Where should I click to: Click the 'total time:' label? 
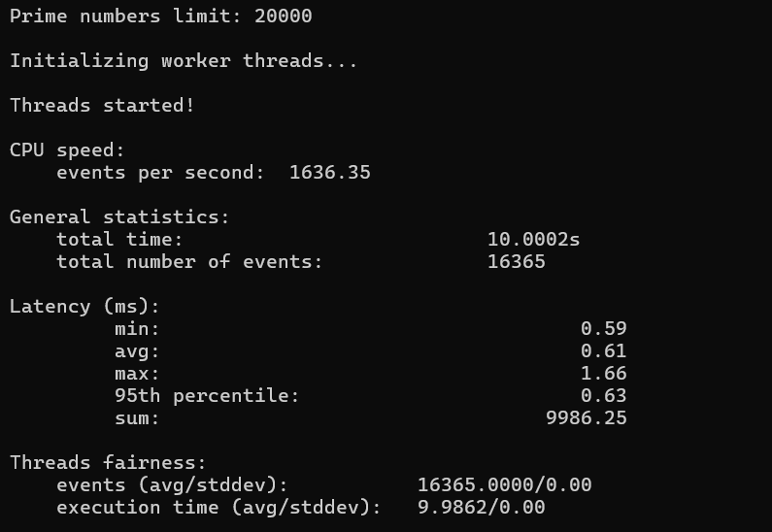[119, 240]
